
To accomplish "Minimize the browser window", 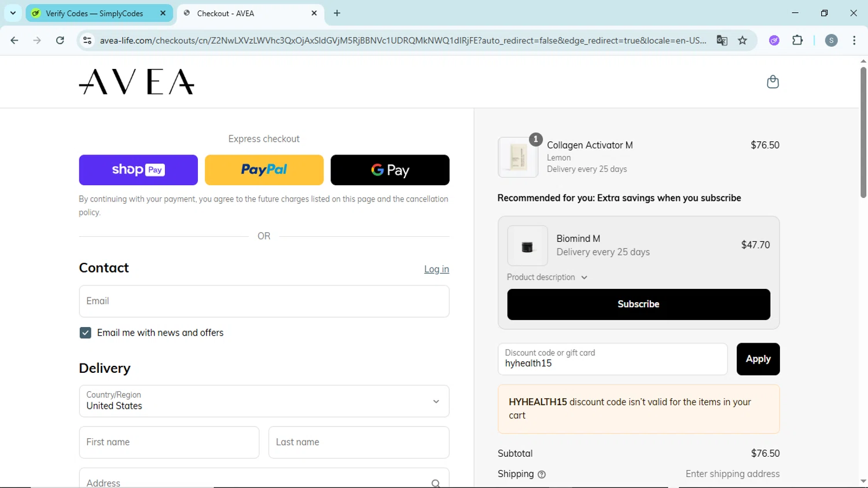I will coord(795,13).
